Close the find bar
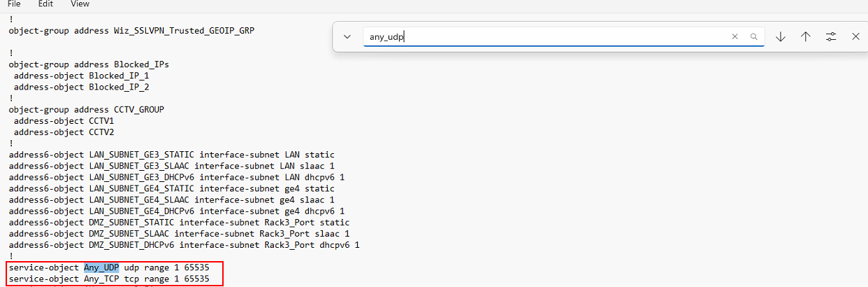The image size is (868, 287). click(x=855, y=36)
